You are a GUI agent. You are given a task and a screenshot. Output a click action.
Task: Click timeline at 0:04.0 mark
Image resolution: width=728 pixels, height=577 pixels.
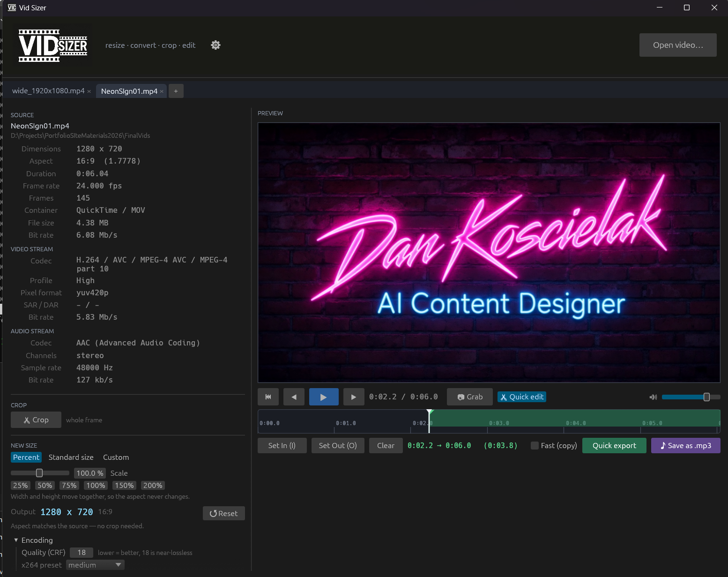pyautogui.click(x=576, y=423)
